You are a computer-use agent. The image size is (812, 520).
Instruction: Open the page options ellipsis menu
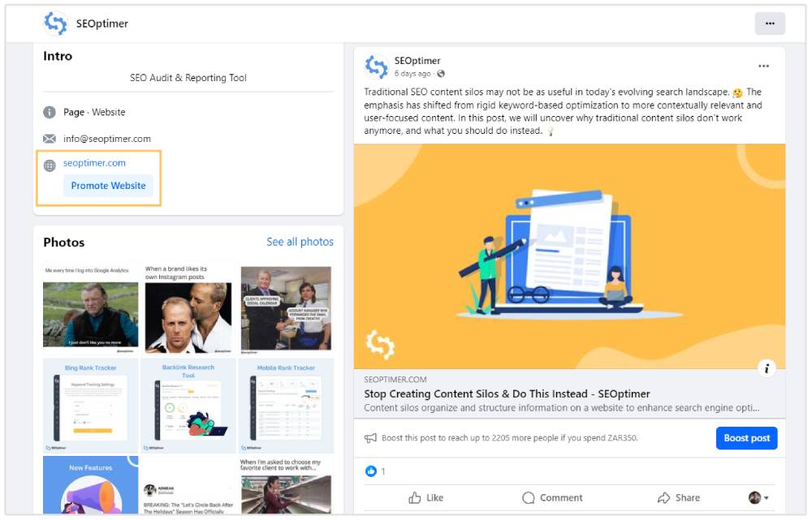click(x=770, y=24)
